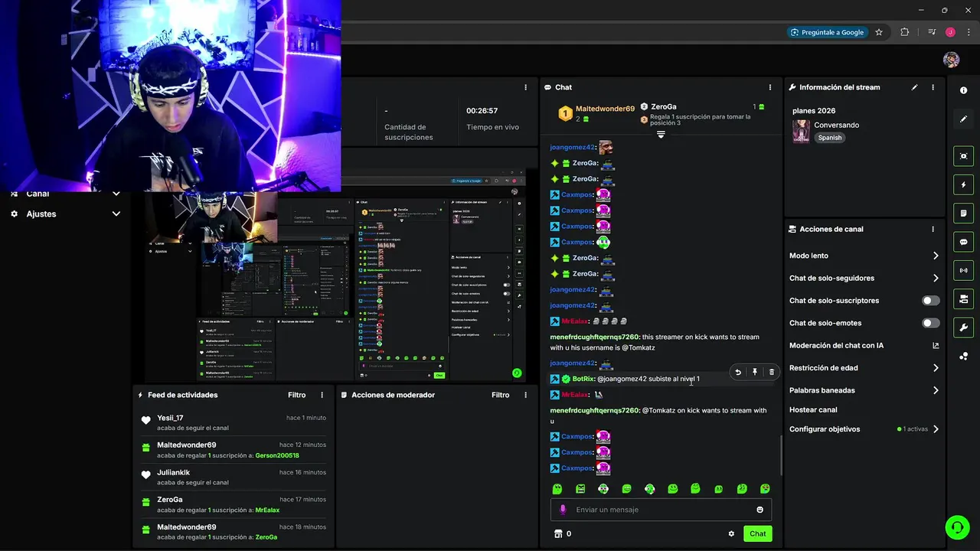The height and width of the screenshot is (551, 980).
Task: Click the Ajustes gear icon in left menu
Action: [14, 214]
